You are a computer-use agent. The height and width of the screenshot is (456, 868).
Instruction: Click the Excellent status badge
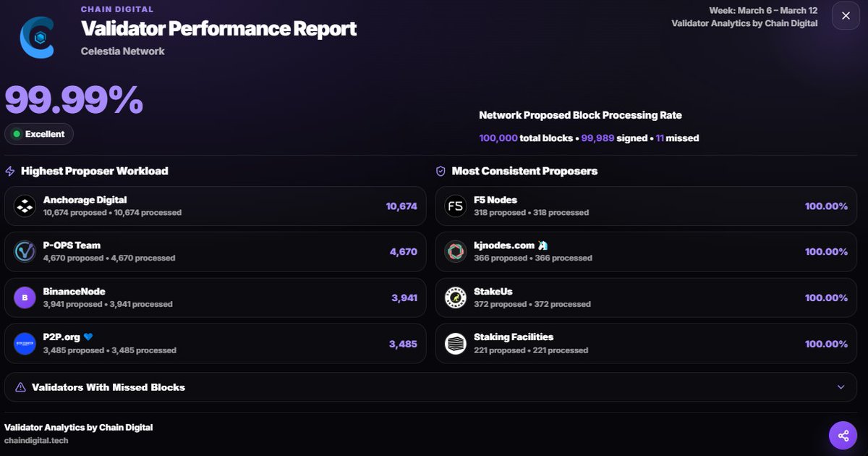coord(39,134)
